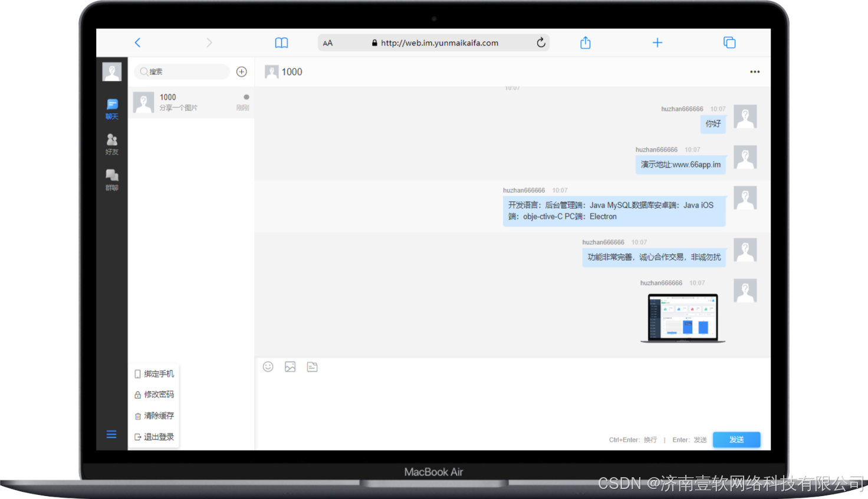Click the 开发语言 message bubble
Viewport: 868px width, 499px height.
click(x=614, y=211)
